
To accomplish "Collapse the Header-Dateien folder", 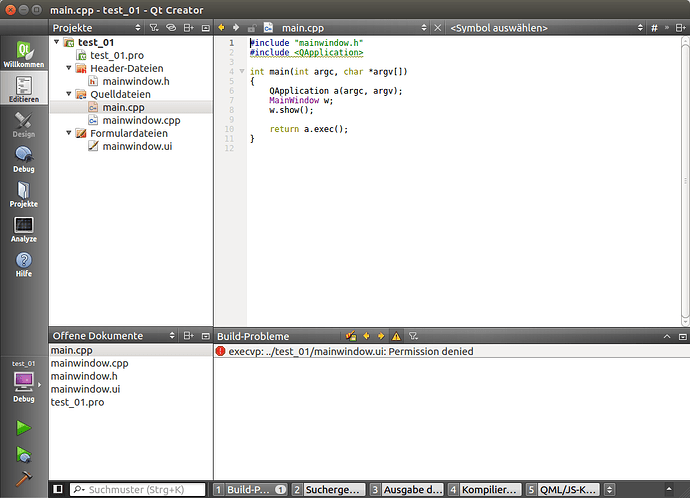I will (69, 68).
